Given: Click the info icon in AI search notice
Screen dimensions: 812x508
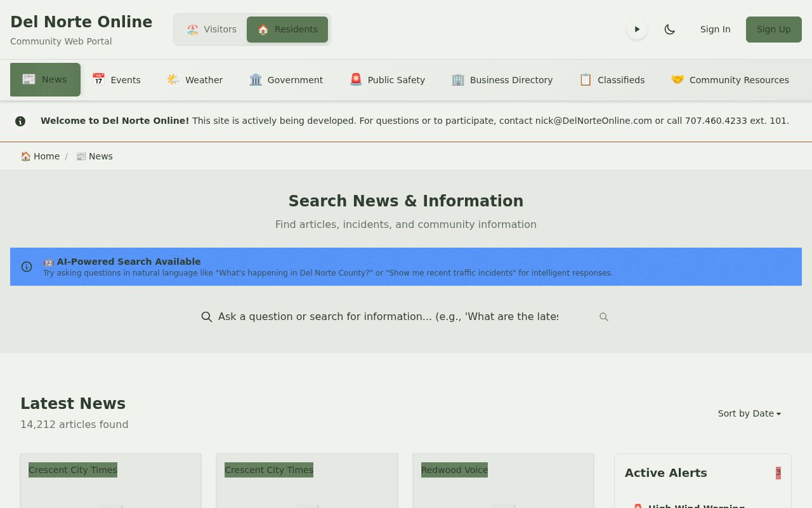Looking at the screenshot, I should pyautogui.click(x=27, y=267).
